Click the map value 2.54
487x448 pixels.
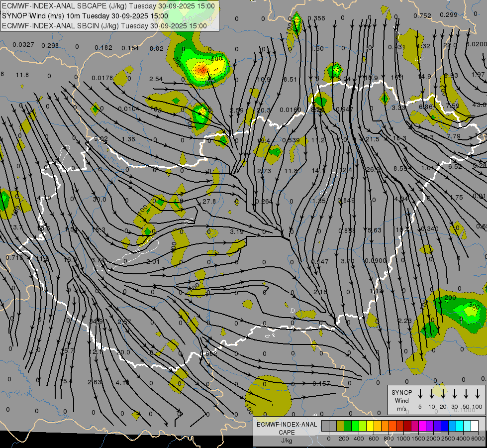pos(156,79)
